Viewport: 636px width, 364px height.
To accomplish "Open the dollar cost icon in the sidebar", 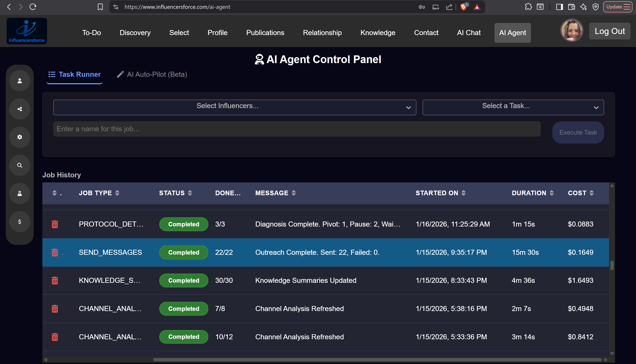I will click(20, 221).
